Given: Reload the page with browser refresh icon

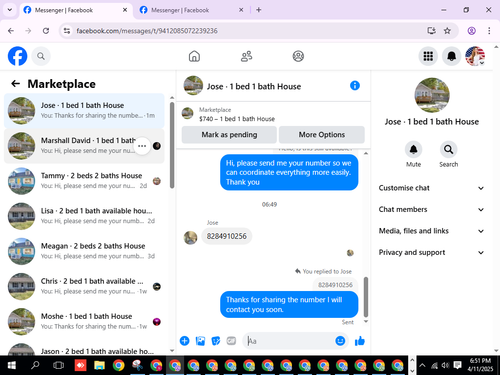Looking at the screenshot, I should point(46,31).
